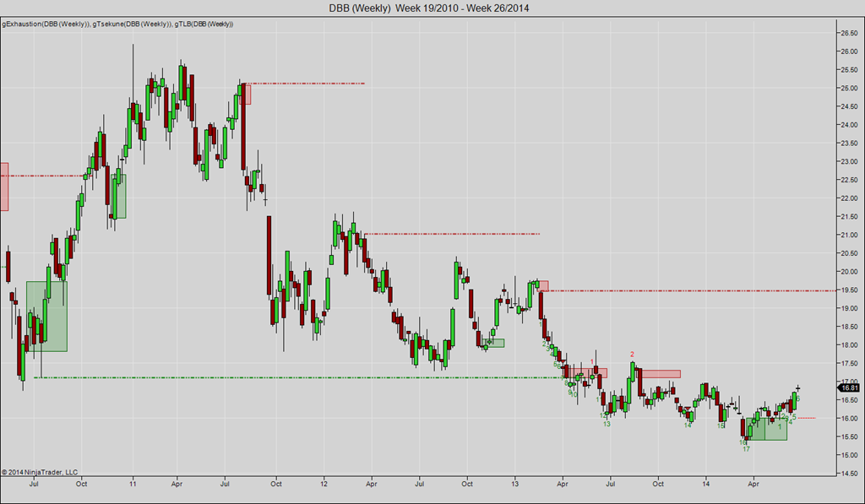Click the 15.00 price axis label
The width and height of the screenshot is (865, 504).
pos(848,456)
